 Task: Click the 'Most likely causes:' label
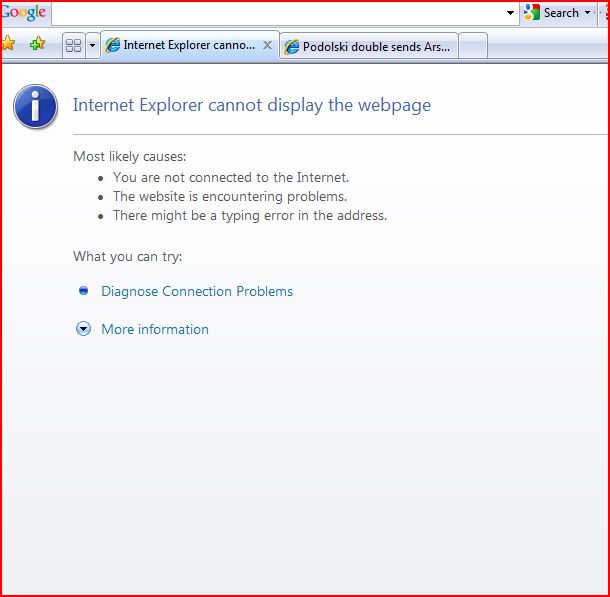[130, 156]
